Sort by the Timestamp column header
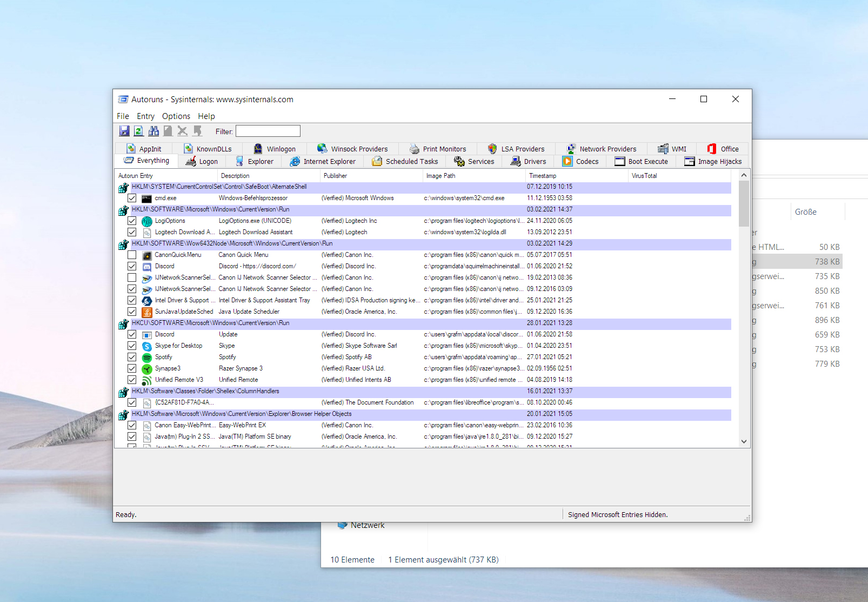The image size is (868, 602). click(x=577, y=176)
